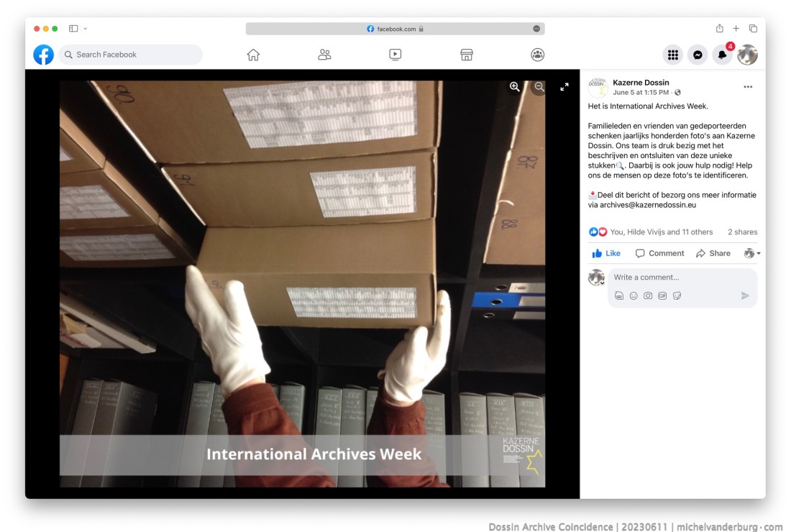The width and height of the screenshot is (791, 532).
Task: Open the Marketplace storefront icon
Action: coord(466,55)
